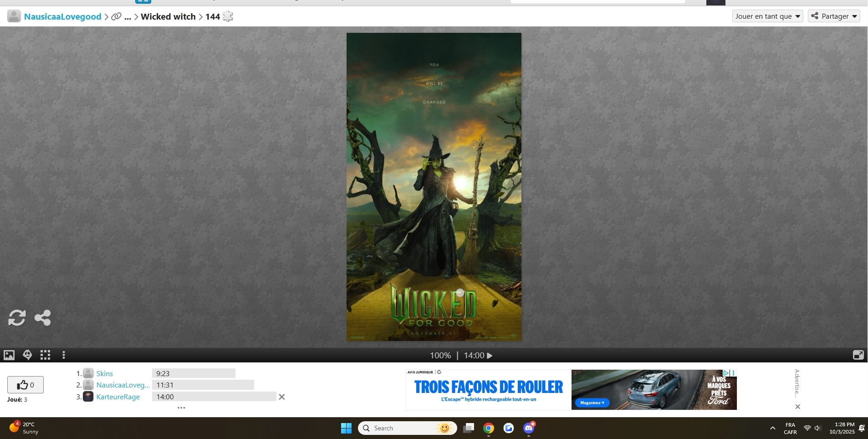Click the 11:31 time entry
This screenshot has height=439, width=868.
click(203, 385)
